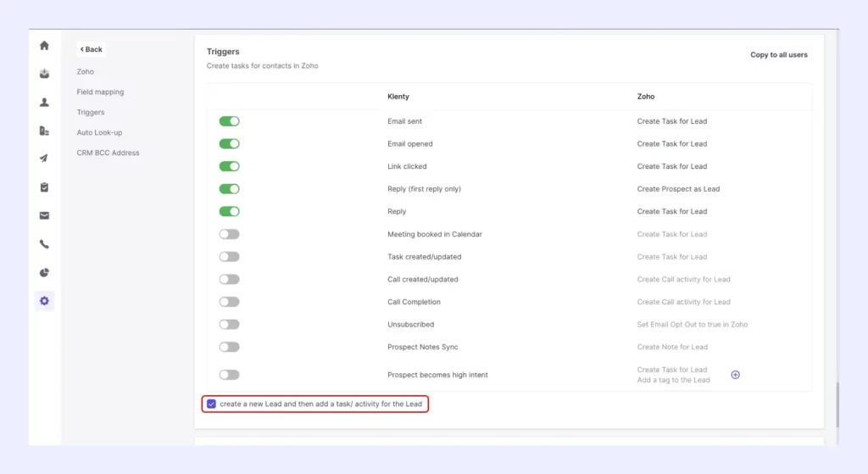The image size is (868, 474).
Task: Select Zoho in the settings menu
Action: pos(86,71)
